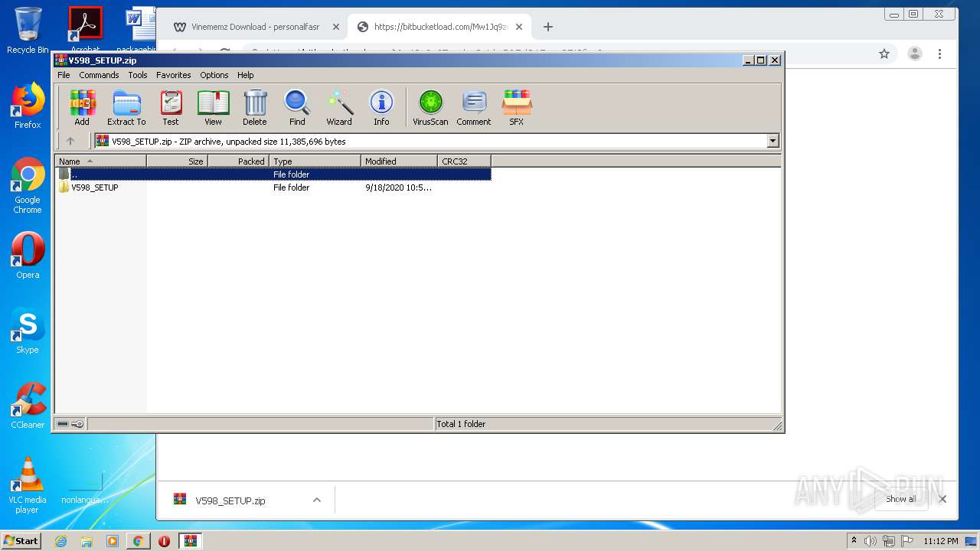Close the Chrome downloads bar
The height and width of the screenshot is (551, 980).
[x=942, y=499]
